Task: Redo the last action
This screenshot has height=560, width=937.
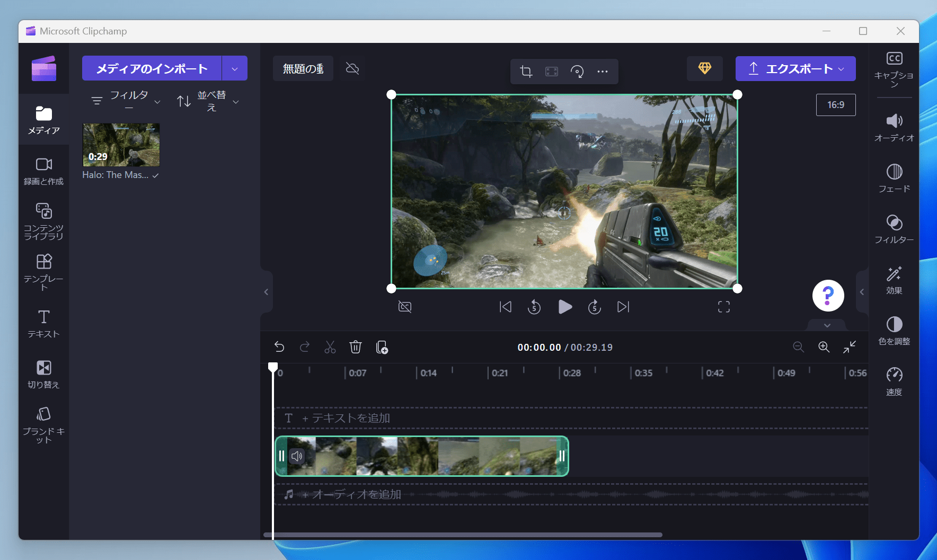Action: point(304,347)
